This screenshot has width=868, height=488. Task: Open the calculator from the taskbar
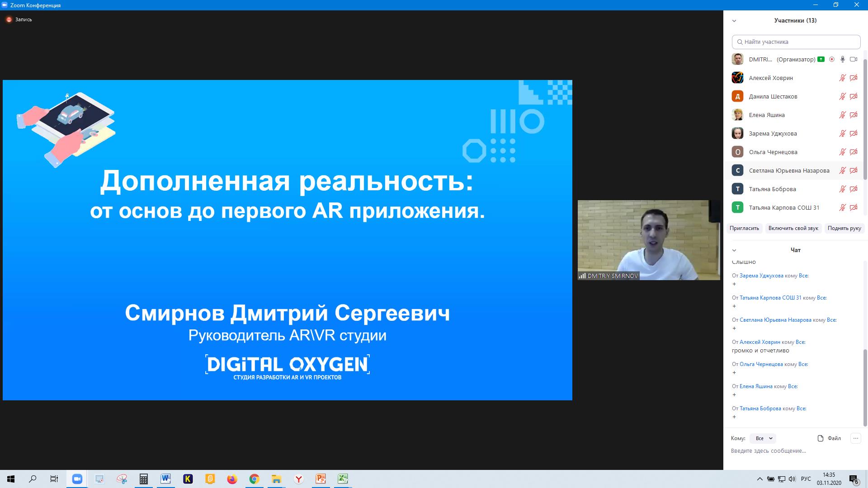pos(144,479)
